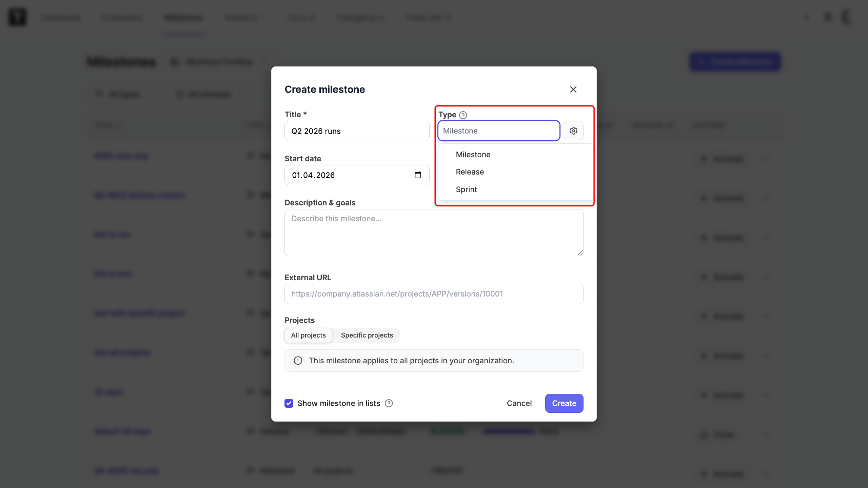Click the External URL field
The height and width of the screenshot is (488, 868).
coord(434,294)
